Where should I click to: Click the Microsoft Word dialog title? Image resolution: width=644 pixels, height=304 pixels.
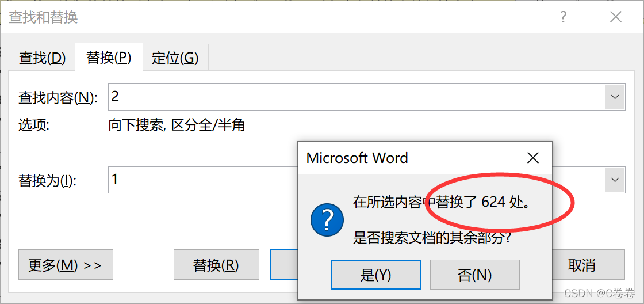357,158
